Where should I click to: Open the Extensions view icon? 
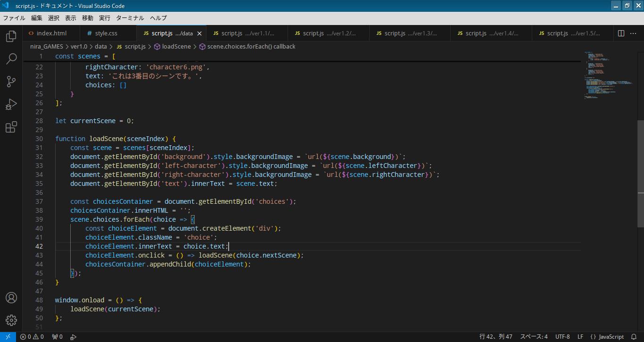pyautogui.click(x=11, y=127)
